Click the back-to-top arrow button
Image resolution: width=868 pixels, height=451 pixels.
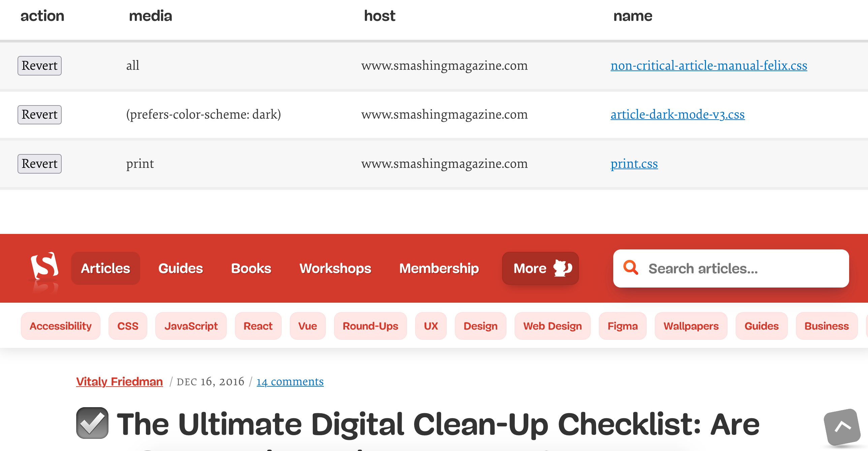coord(842,427)
